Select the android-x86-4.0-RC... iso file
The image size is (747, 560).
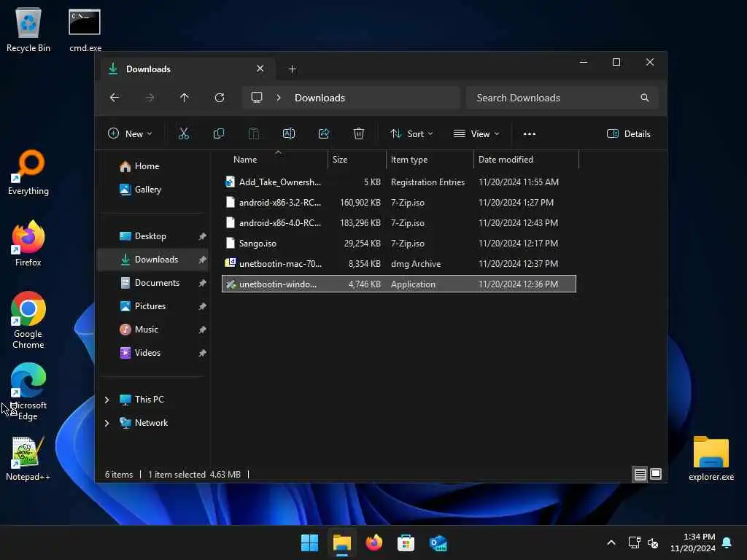399,223
